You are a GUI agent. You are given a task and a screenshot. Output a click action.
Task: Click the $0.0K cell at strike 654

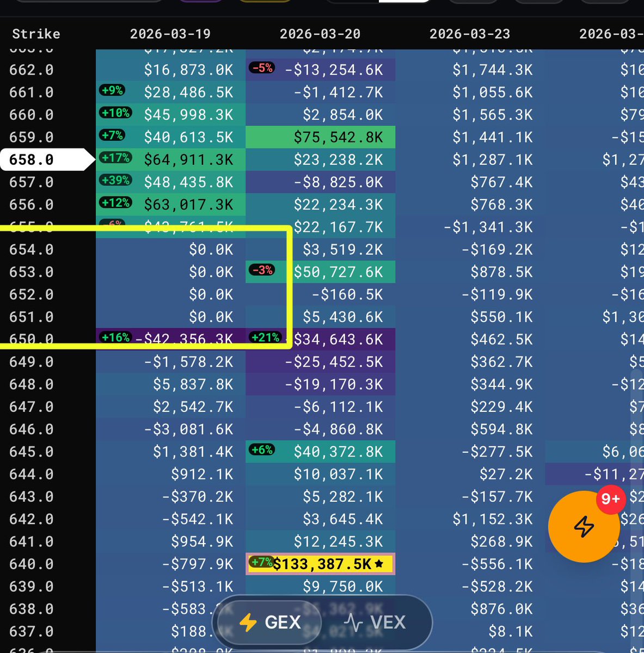171,249
